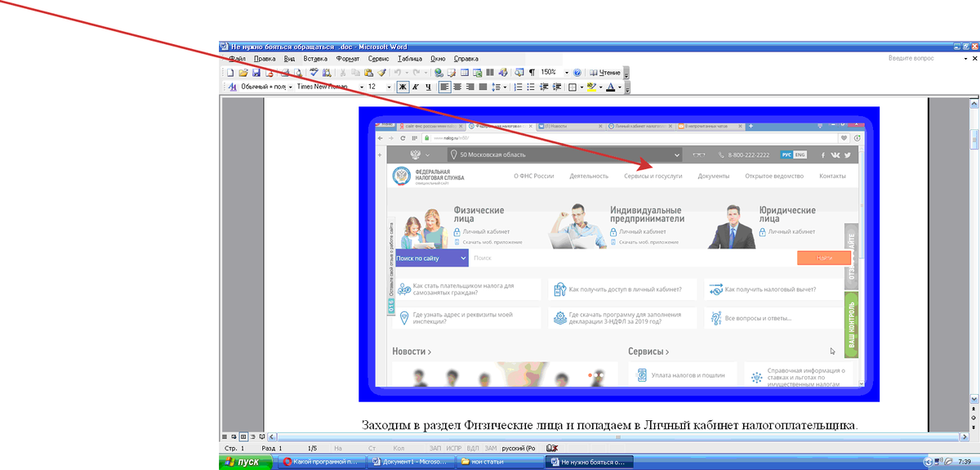Click the Open file folder icon
Image resolution: width=980 pixels, height=470 pixels.
243,73
